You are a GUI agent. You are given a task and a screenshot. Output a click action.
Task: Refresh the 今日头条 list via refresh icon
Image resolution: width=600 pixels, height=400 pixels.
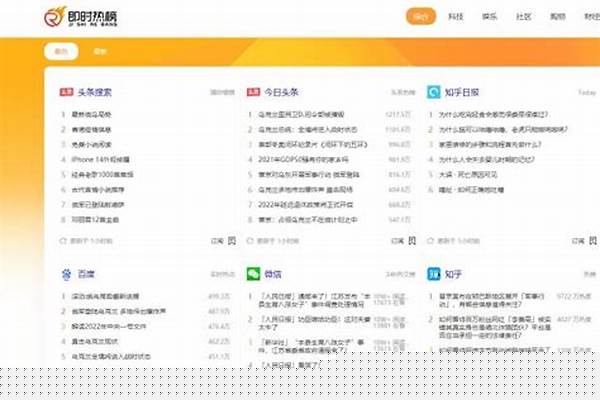click(x=250, y=241)
